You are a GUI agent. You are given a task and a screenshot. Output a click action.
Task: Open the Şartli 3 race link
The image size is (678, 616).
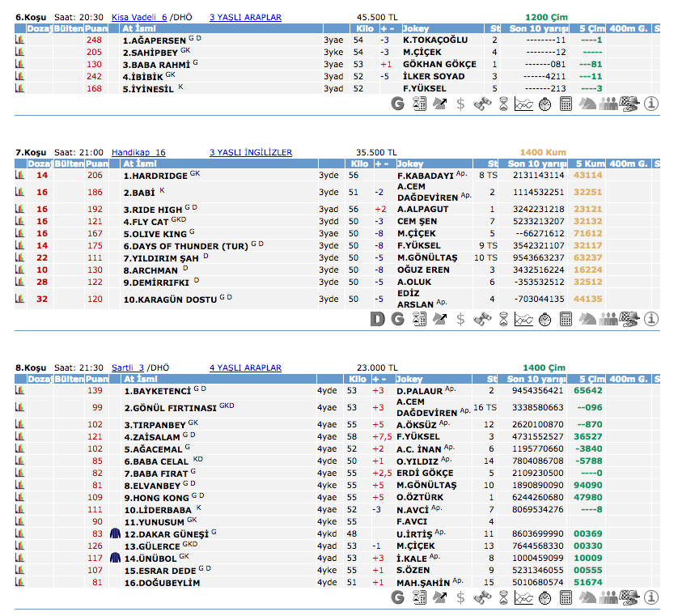128,367
